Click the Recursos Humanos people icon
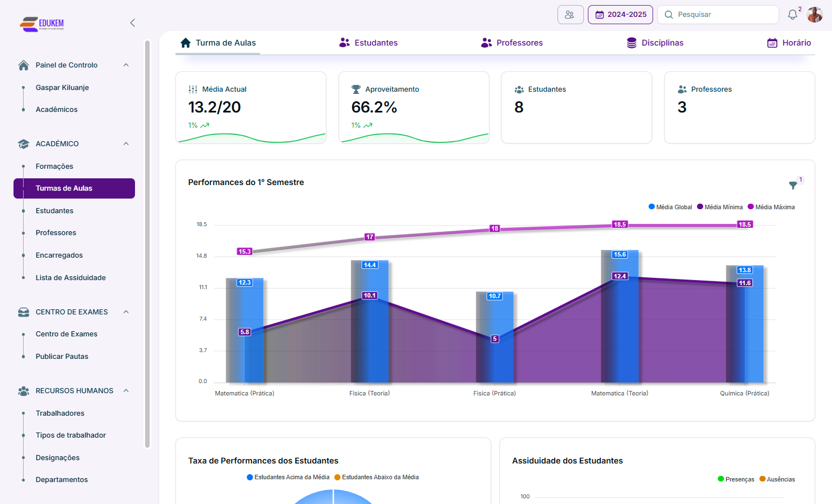832x504 pixels. point(24,391)
